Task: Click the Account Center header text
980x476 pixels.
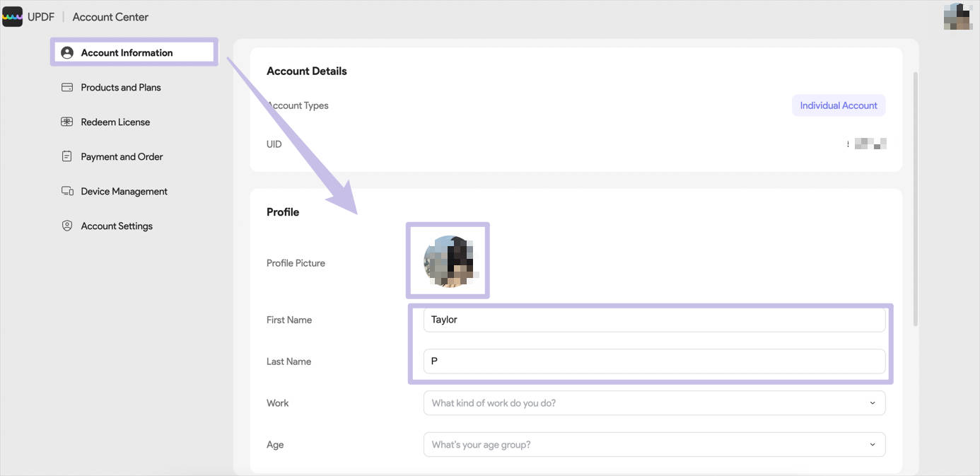Action: (x=110, y=17)
